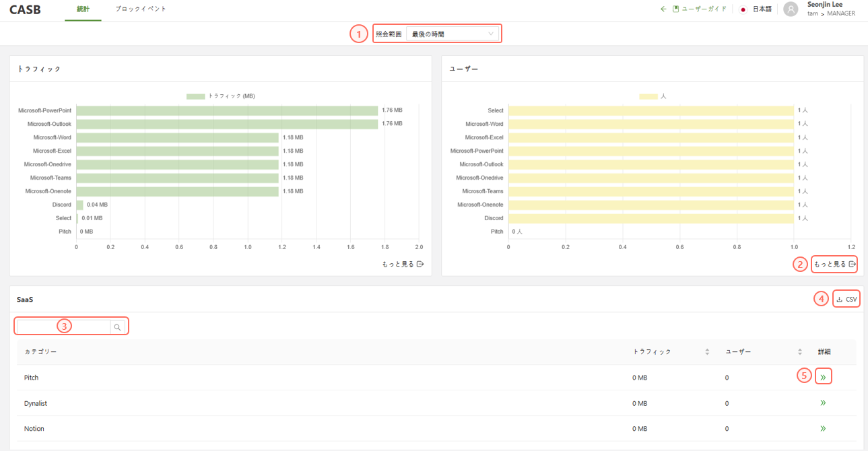Open the 日本語 language selector

coord(756,9)
